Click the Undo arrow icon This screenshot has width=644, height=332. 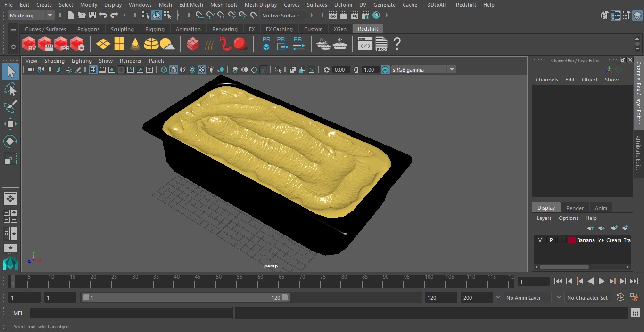click(103, 16)
